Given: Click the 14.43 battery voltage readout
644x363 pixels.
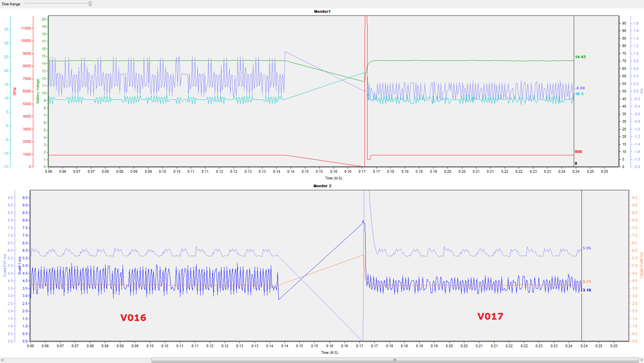Looking at the screenshot, I should (580, 57).
